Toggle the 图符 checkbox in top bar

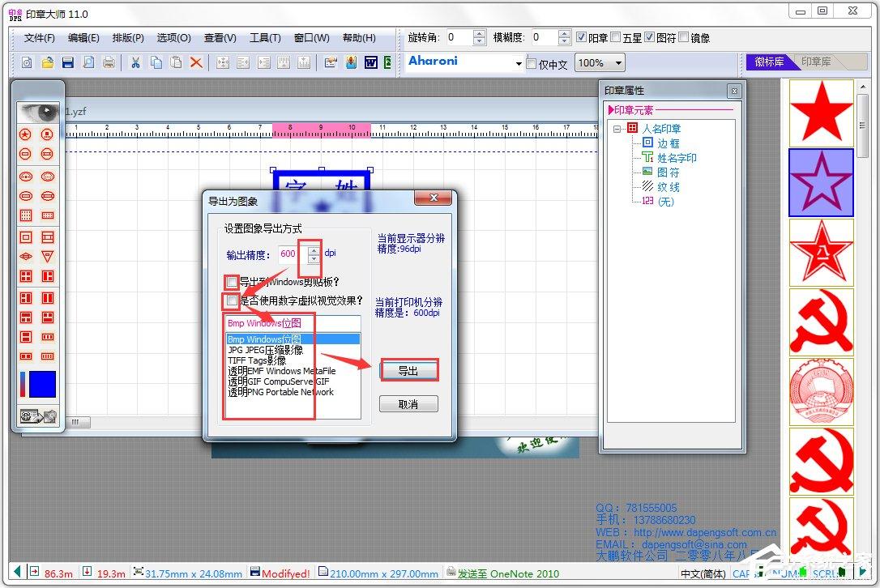click(x=649, y=37)
